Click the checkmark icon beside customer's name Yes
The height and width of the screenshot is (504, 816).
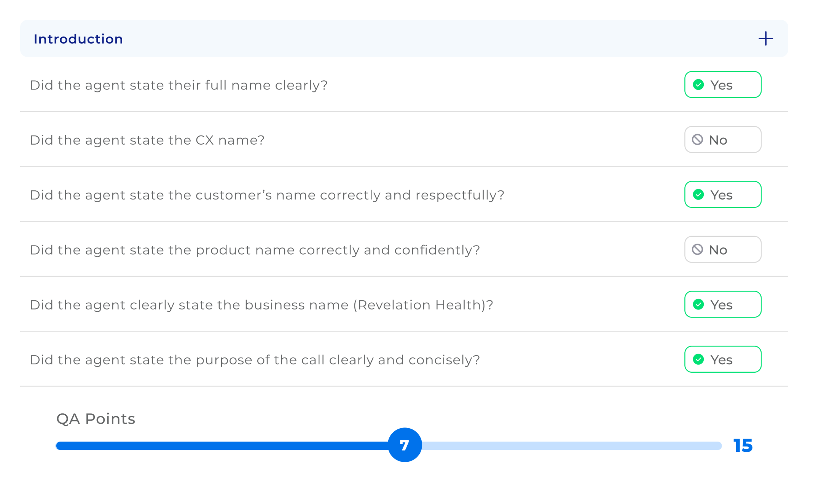click(x=698, y=195)
